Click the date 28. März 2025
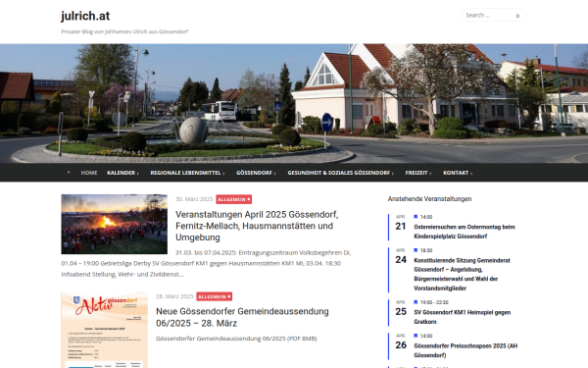The image size is (588, 368). click(x=174, y=296)
